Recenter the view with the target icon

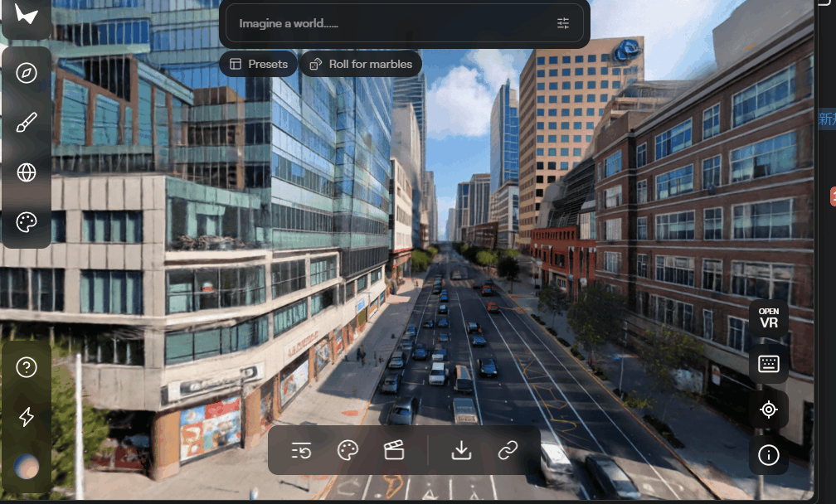coord(769,409)
